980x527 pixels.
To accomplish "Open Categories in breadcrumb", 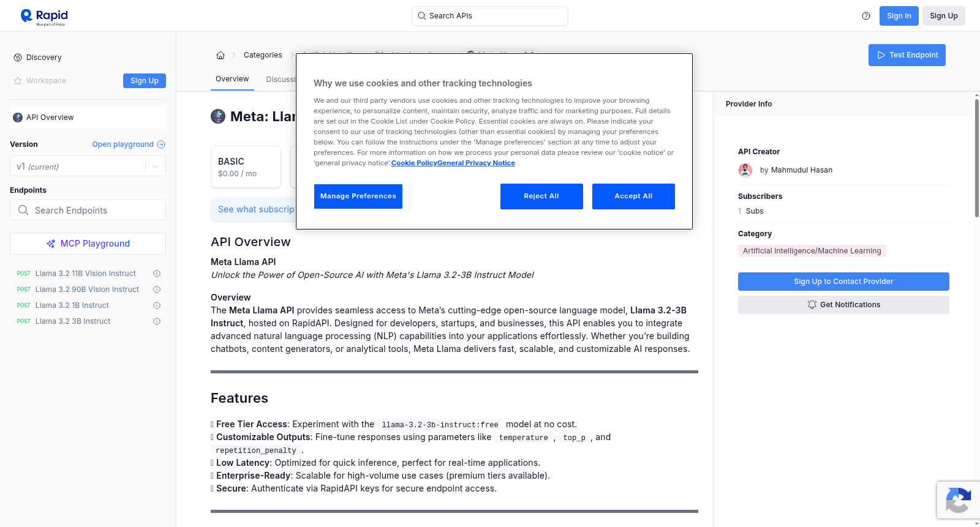I will pyautogui.click(x=263, y=55).
